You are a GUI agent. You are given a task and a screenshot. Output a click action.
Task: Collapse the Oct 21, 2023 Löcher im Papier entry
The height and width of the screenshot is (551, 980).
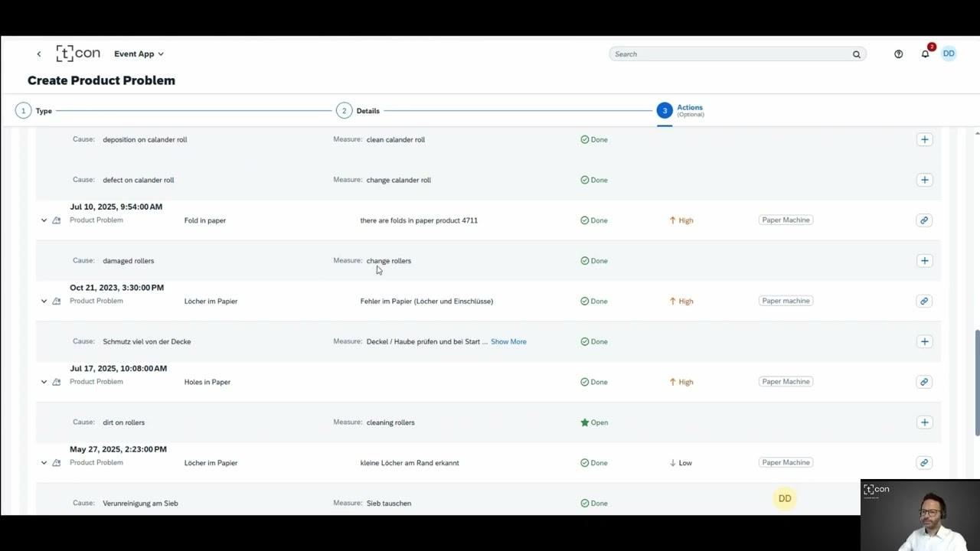(44, 301)
